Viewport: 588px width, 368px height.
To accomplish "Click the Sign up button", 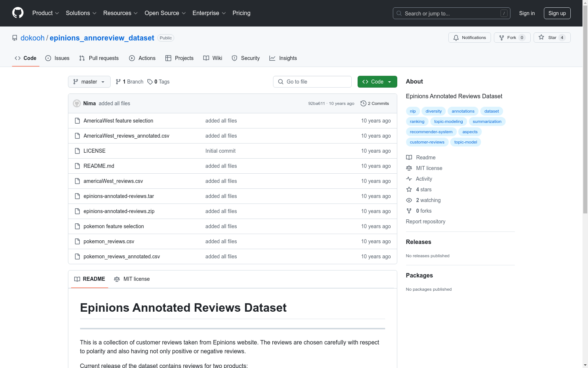I will point(557,13).
